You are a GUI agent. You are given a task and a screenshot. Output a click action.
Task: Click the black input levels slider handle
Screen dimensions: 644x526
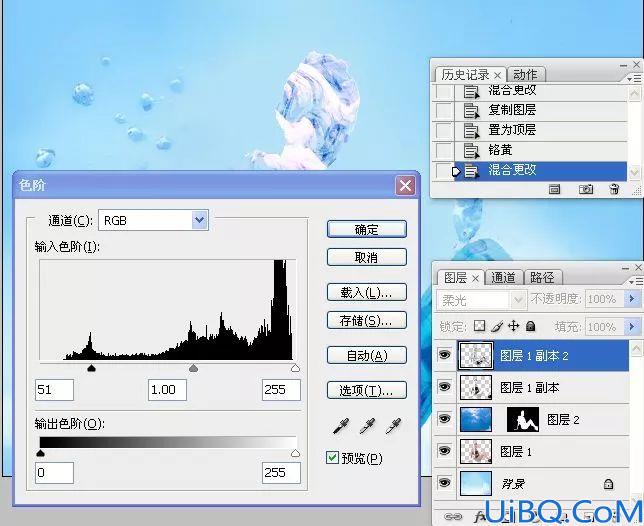[x=92, y=368]
